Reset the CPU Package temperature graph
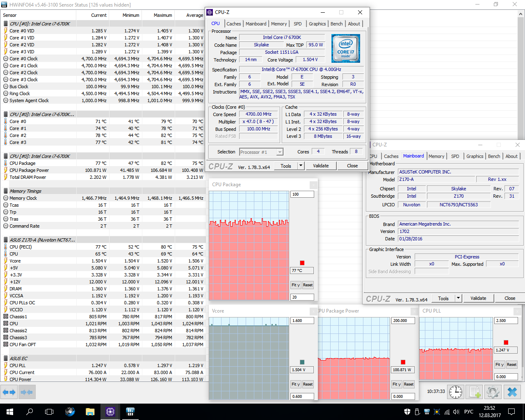 [308, 285]
